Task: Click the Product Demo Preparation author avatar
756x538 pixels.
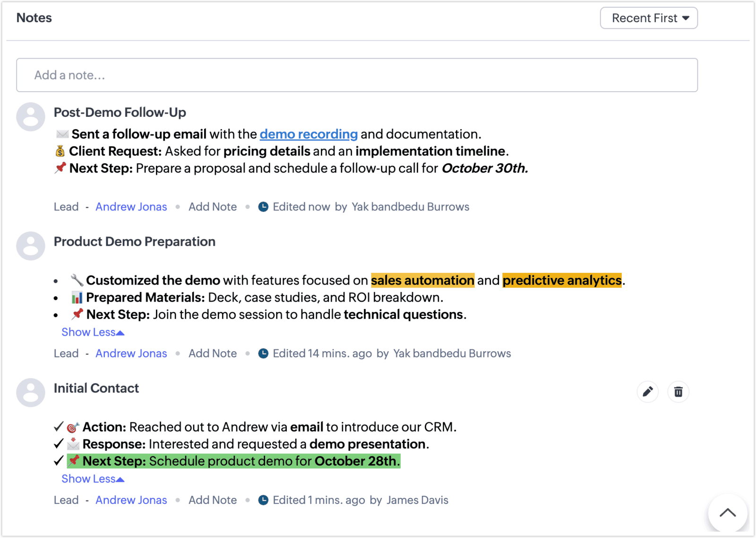Action: point(31,246)
